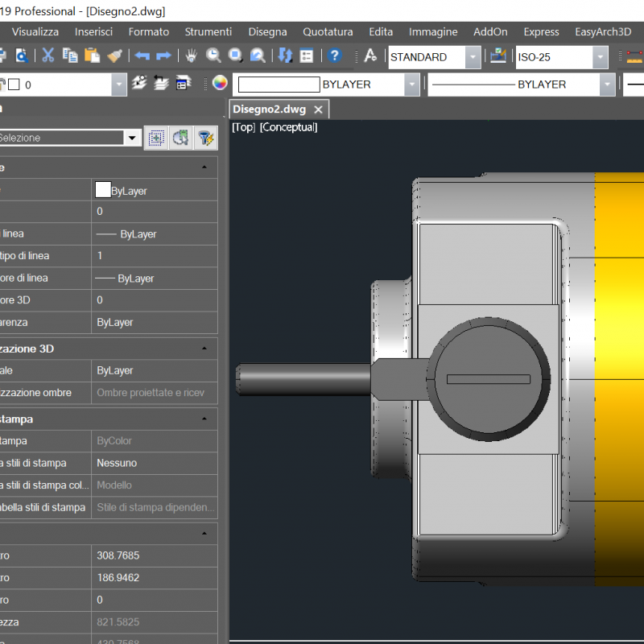Open the EasyArch3D menu

(602, 32)
